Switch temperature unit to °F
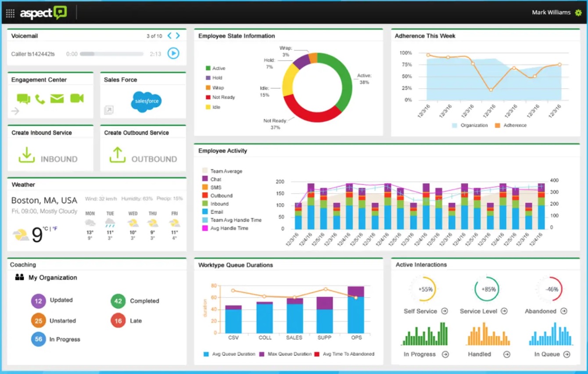The width and height of the screenshot is (588, 374). (55, 228)
